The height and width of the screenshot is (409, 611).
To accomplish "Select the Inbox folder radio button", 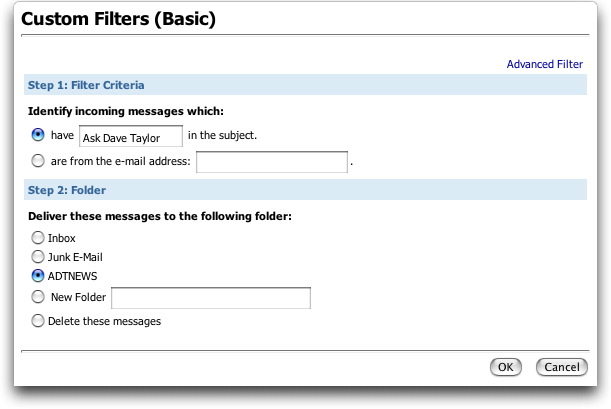I will 38,237.
